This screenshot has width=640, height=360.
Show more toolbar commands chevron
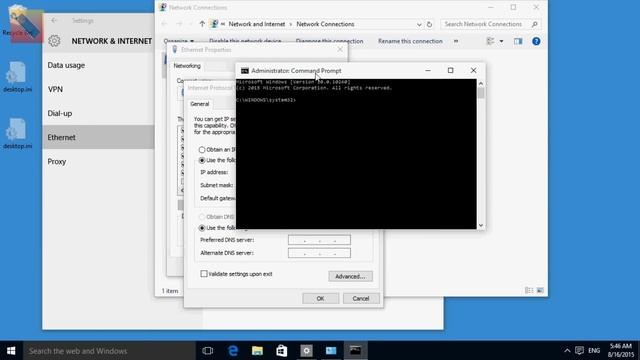[456, 41]
